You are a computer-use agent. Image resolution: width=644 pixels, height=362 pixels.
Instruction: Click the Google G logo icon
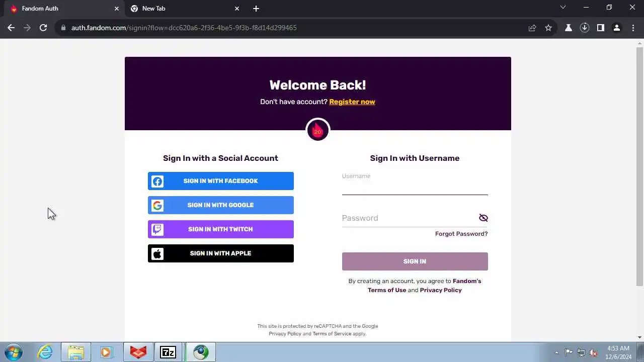(x=157, y=205)
